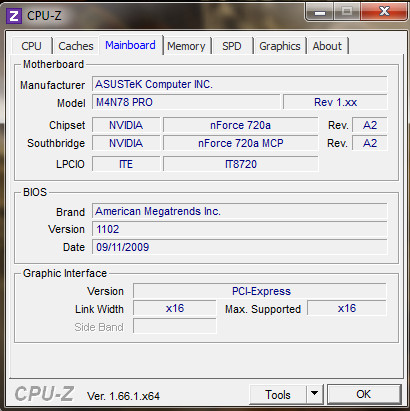
Task: Click the Rev 1.xx model revision field
Action: tap(335, 102)
